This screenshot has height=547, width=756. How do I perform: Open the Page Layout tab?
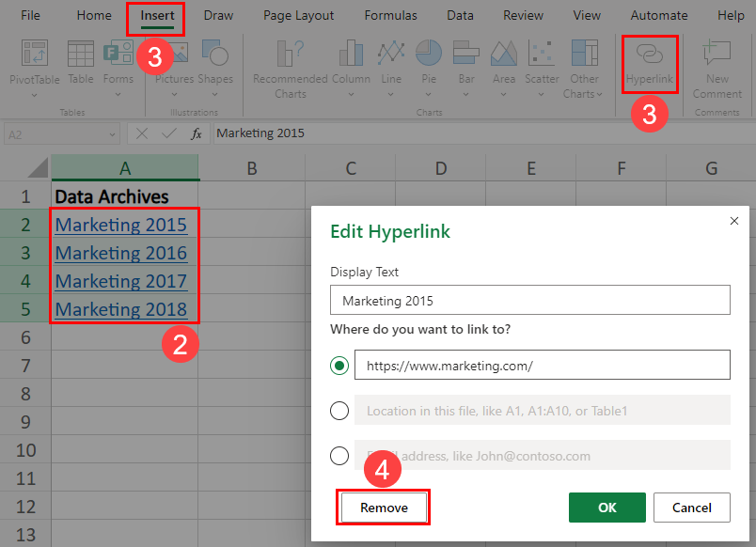point(298,15)
